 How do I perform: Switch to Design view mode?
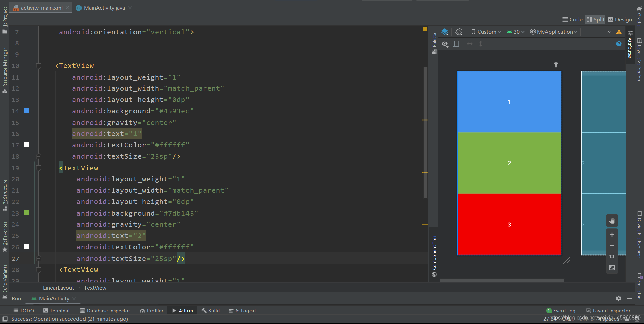[x=620, y=20]
